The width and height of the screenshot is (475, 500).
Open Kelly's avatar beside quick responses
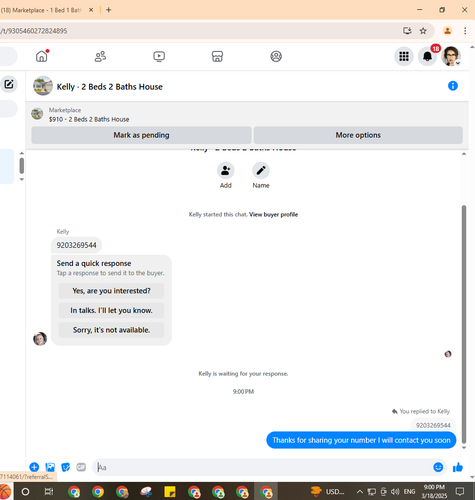(40, 339)
